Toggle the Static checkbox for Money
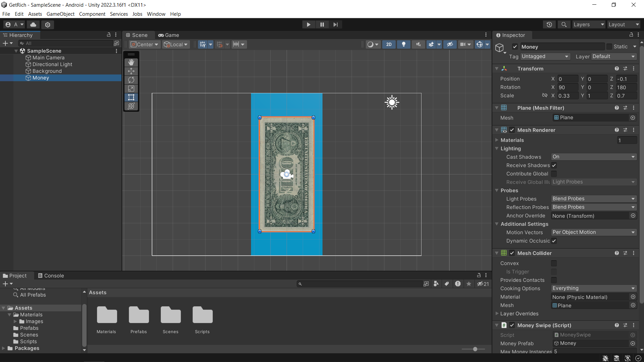This screenshot has height=362, width=644. [x=609, y=47]
